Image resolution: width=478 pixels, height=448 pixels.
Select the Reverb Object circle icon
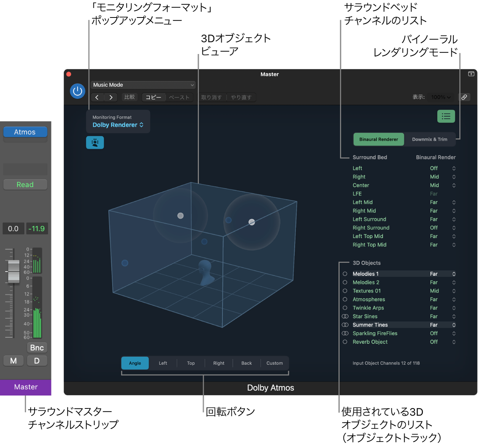[345, 342]
